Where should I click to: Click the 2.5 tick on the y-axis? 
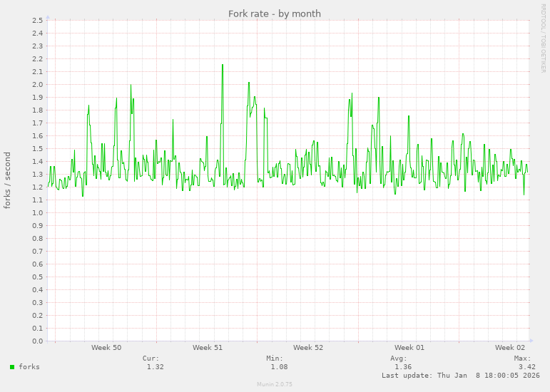(x=38, y=20)
